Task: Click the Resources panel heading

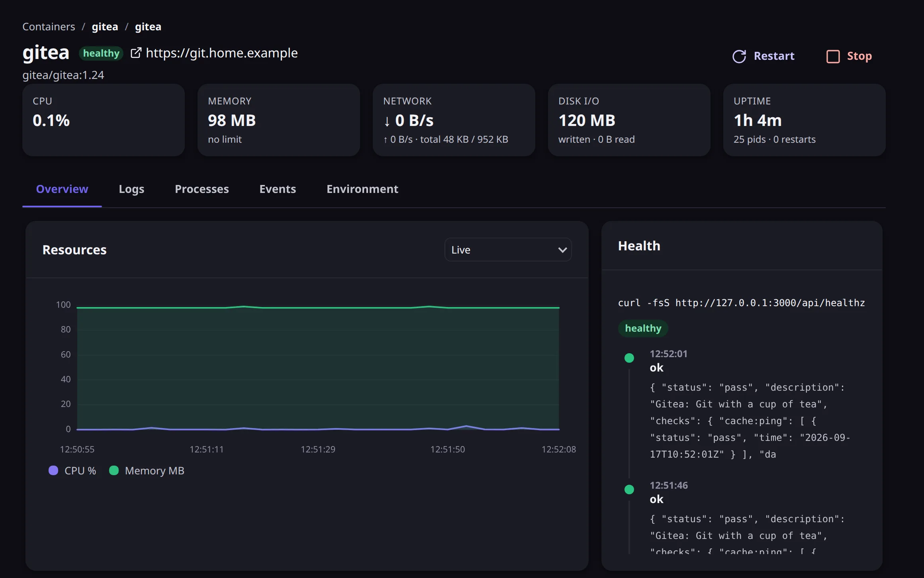Action: point(74,250)
